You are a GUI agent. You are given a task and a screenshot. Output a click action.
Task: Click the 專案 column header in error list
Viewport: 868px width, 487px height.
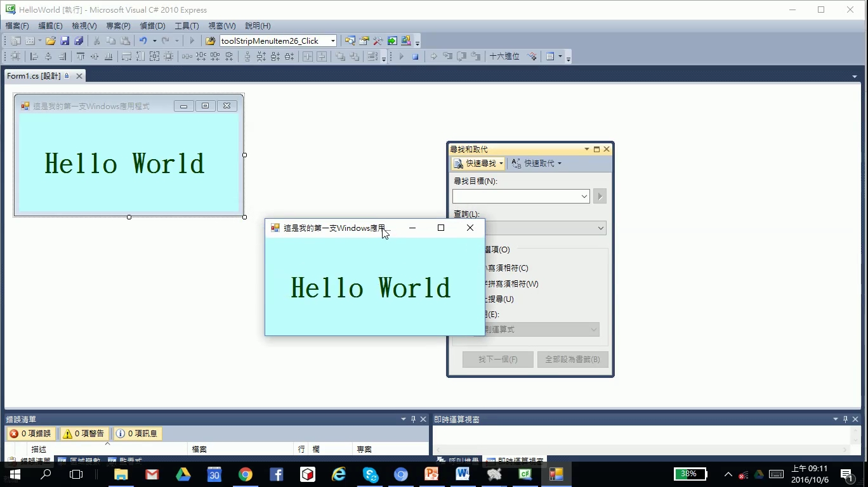[x=390, y=449]
